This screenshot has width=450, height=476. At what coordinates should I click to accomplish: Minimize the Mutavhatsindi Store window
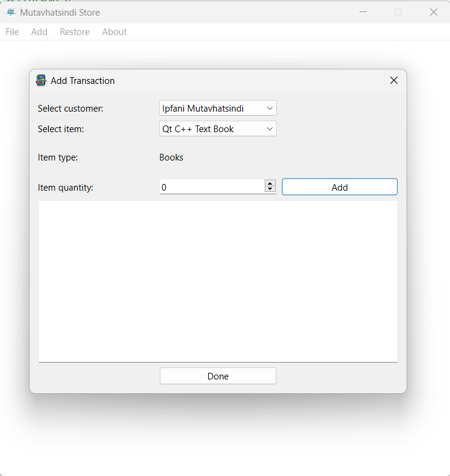click(x=363, y=12)
